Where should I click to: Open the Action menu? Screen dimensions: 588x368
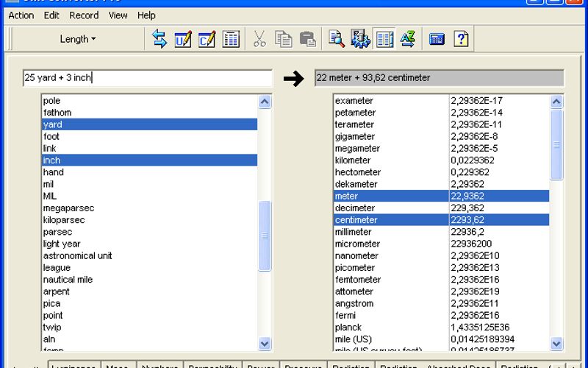click(x=21, y=15)
